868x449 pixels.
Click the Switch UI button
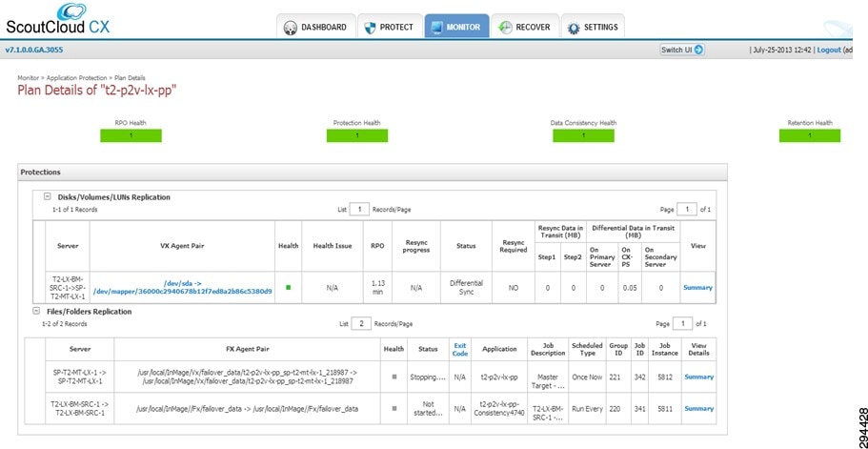tap(682, 50)
